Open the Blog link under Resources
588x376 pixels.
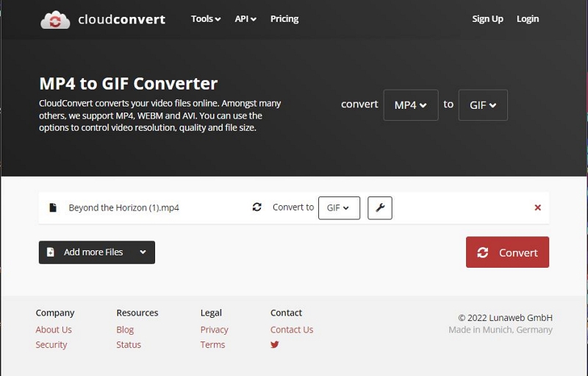125,330
